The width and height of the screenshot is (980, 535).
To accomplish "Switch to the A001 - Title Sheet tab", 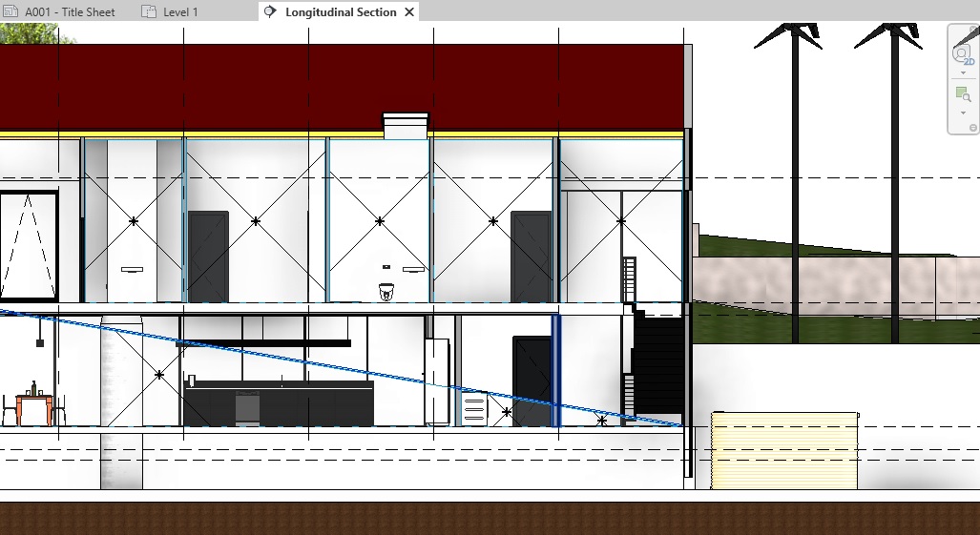I will [69, 12].
